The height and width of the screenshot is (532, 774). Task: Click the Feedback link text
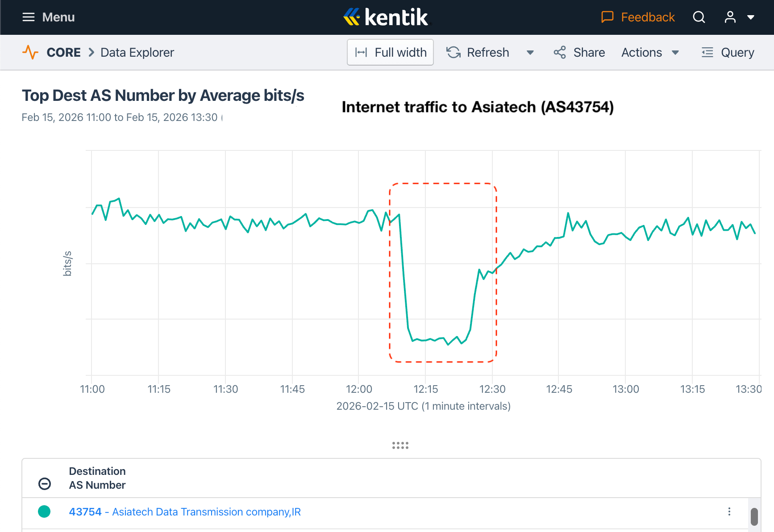(x=648, y=17)
